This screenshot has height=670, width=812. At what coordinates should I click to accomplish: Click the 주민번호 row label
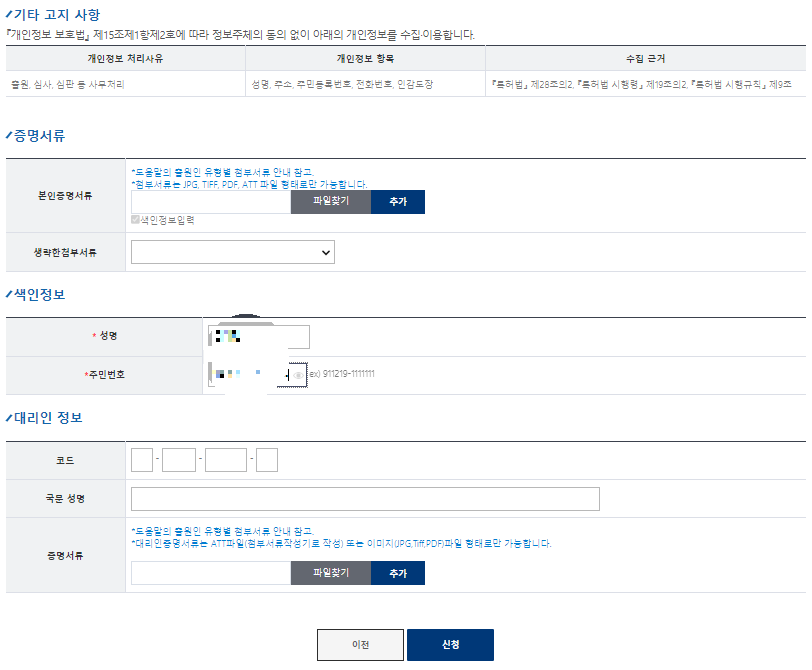105,374
